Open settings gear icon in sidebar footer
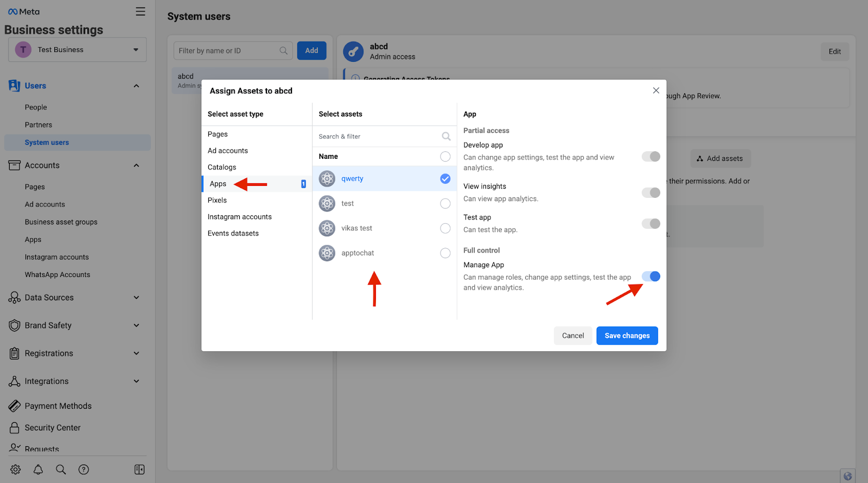Viewport: 868px width, 483px height. click(x=16, y=469)
